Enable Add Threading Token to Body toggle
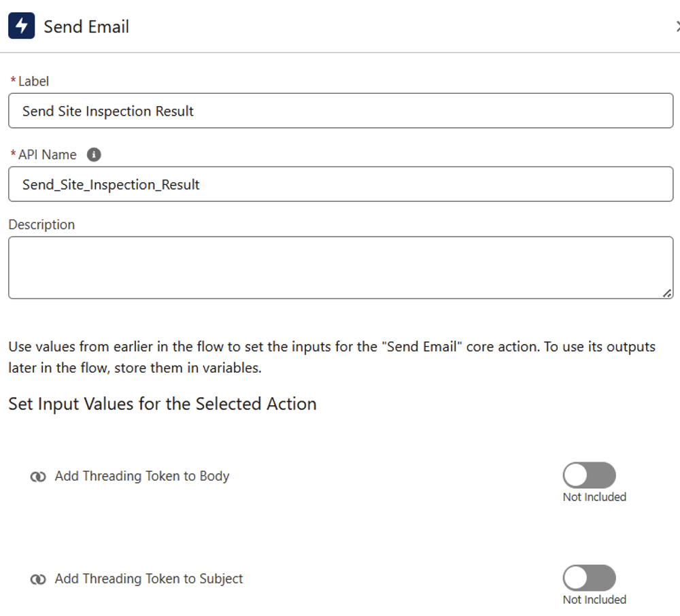 point(589,475)
